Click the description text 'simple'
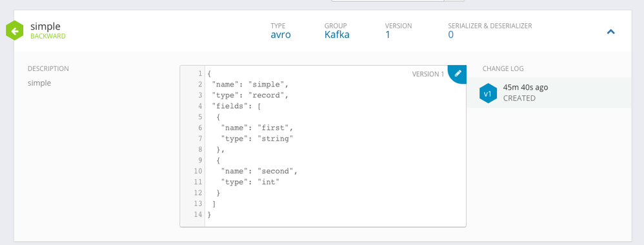Viewport: 644px width, 245px height. point(39,83)
